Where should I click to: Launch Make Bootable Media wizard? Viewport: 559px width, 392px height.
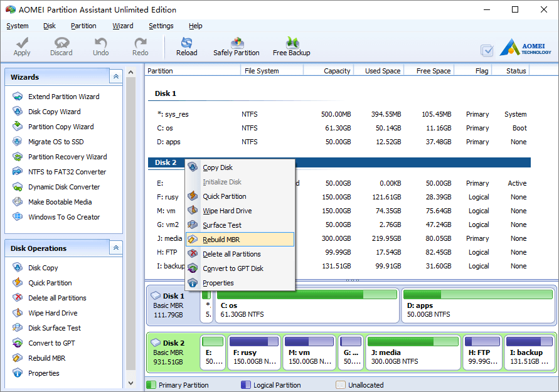pos(60,202)
